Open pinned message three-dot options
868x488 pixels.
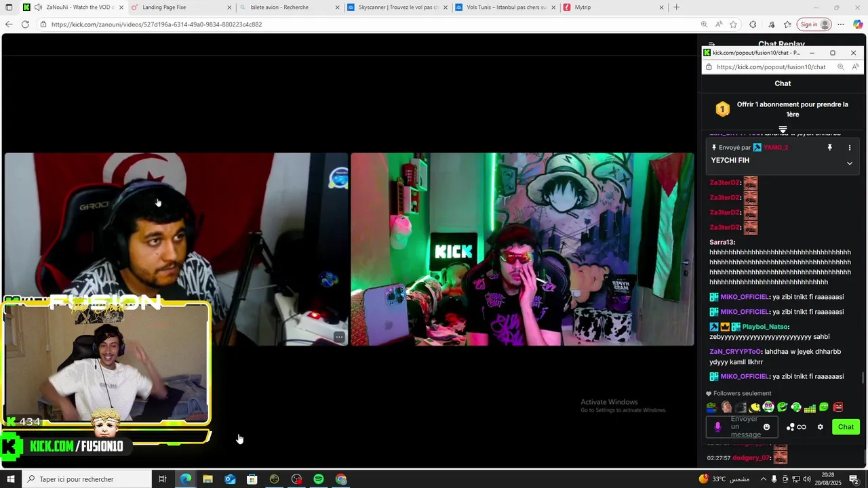pyautogui.click(x=849, y=148)
